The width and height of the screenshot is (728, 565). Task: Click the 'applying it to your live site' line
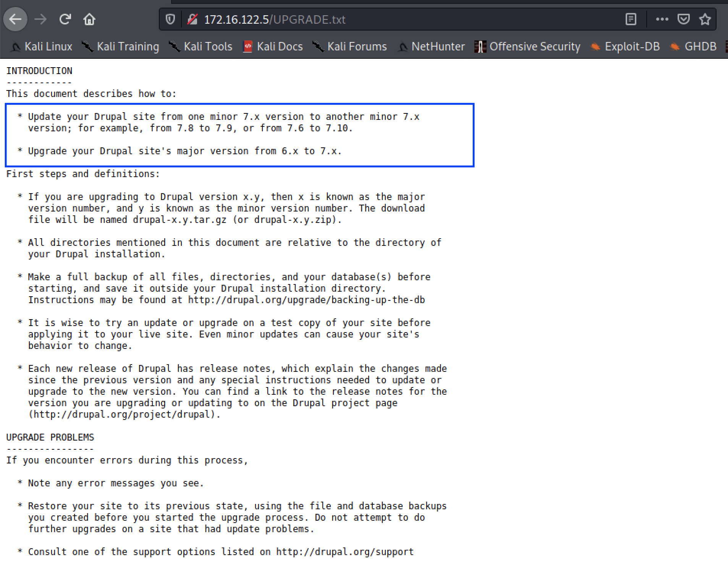point(223,334)
